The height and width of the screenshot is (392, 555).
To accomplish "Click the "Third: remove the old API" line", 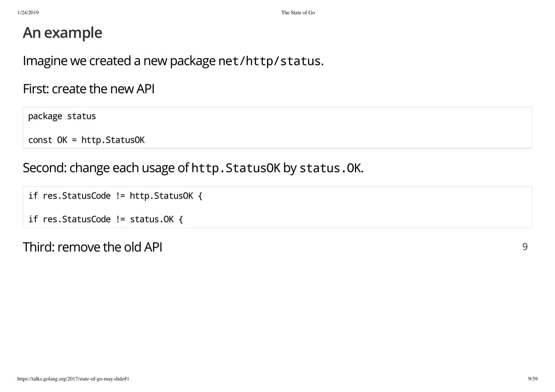I will click(x=92, y=247).
